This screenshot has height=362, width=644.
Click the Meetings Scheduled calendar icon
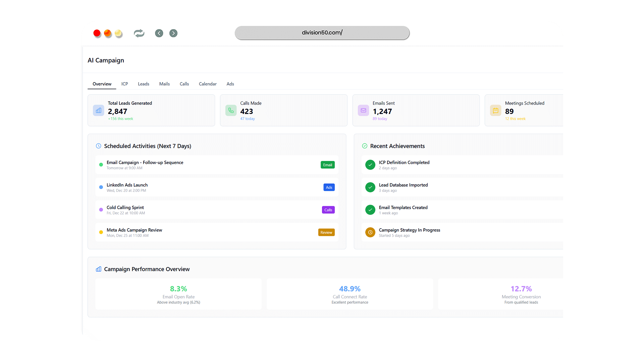click(495, 111)
